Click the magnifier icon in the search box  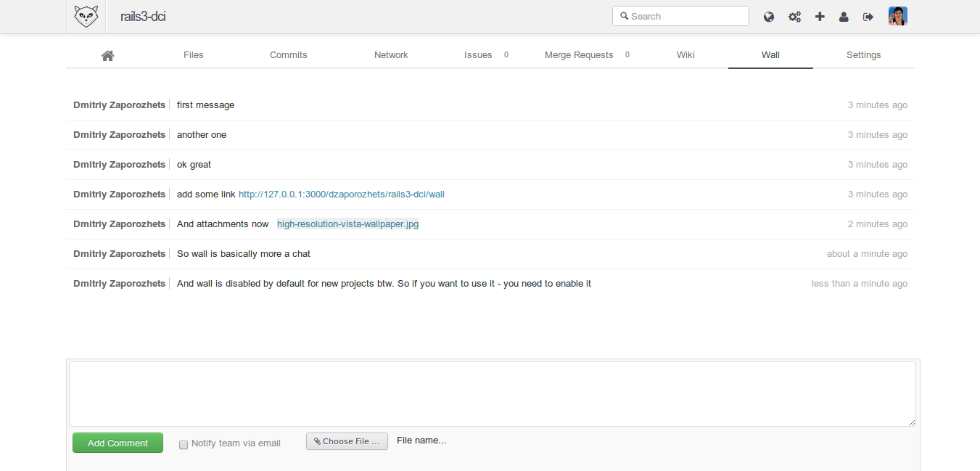coord(625,15)
